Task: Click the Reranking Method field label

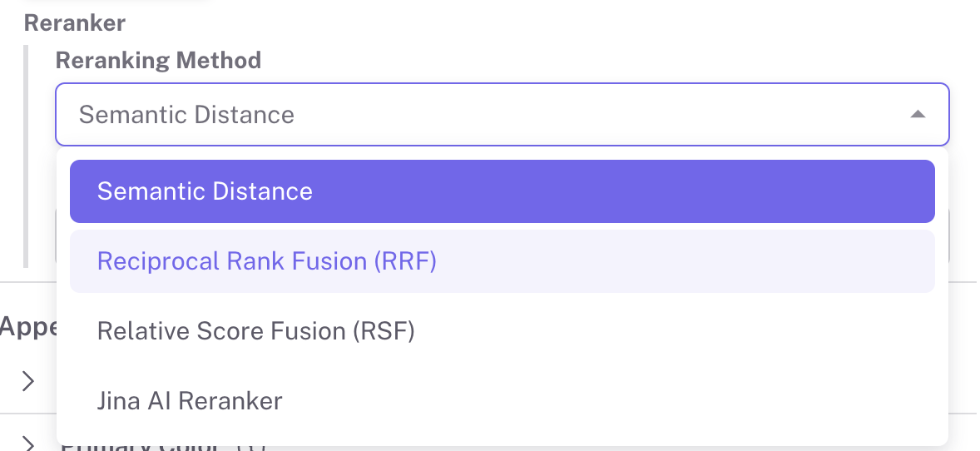Action: (158, 60)
